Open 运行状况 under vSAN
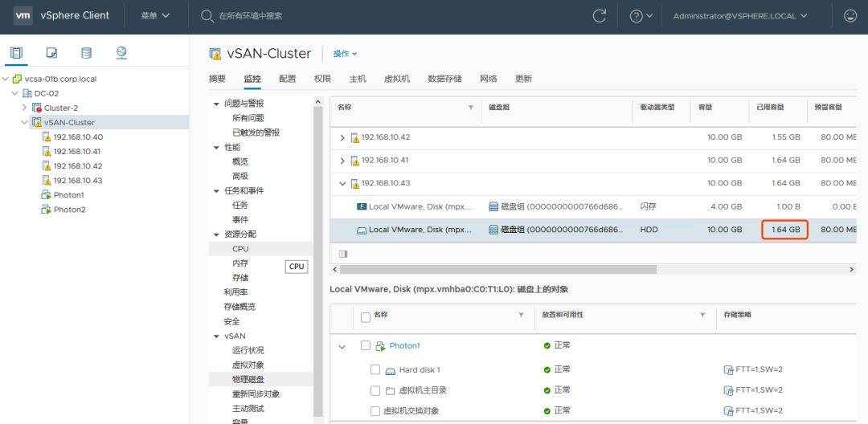The width and height of the screenshot is (868, 424). pos(248,350)
